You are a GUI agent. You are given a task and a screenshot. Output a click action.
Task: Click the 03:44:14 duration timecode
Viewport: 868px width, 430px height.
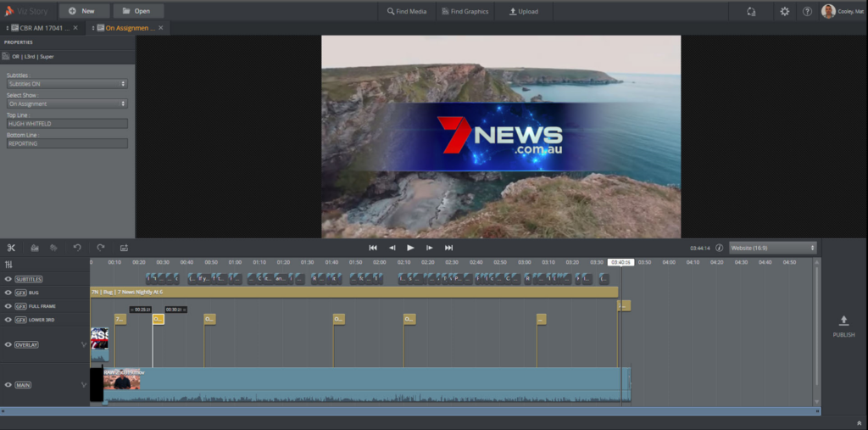(x=699, y=249)
